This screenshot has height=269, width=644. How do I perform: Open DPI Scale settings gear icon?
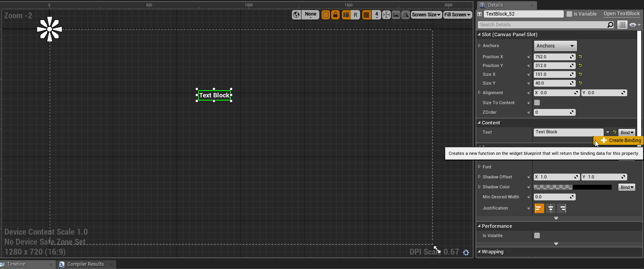pyautogui.click(x=466, y=252)
